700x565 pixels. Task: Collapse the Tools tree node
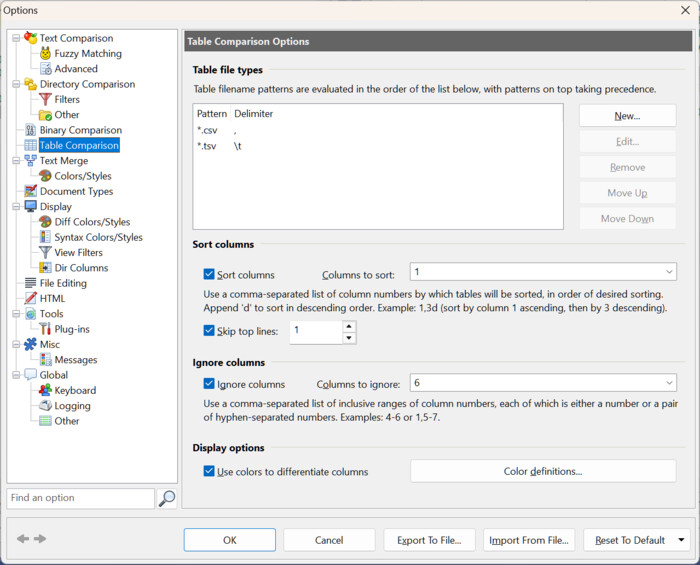(16, 314)
